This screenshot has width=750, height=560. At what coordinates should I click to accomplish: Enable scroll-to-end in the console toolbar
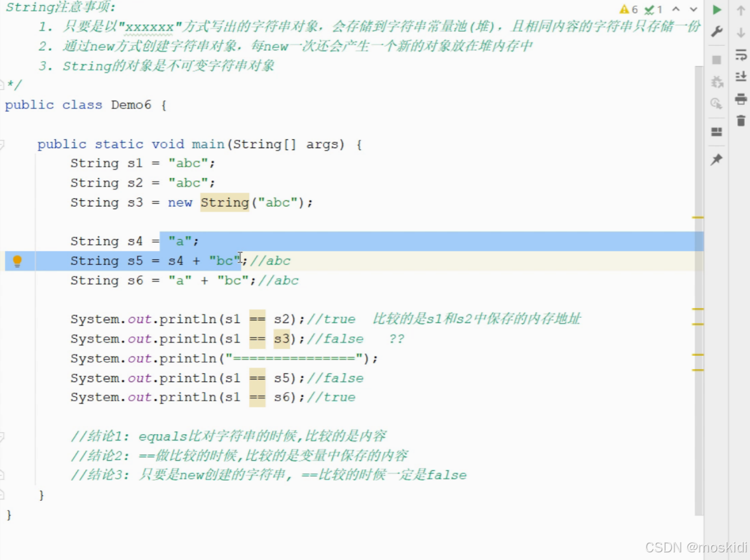tap(741, 76)
